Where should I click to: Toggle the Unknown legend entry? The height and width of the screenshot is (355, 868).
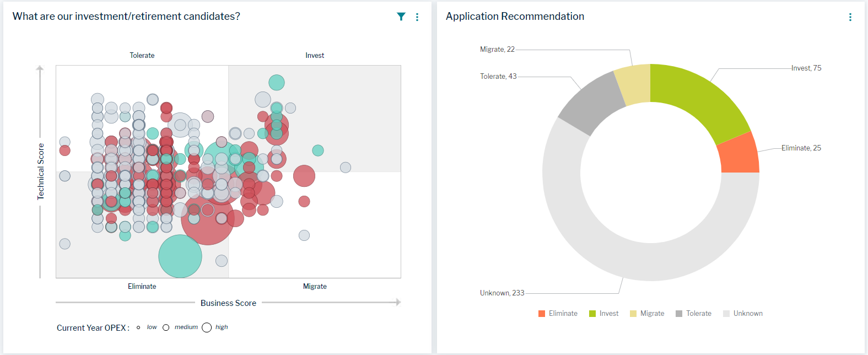tap(742, 314)
